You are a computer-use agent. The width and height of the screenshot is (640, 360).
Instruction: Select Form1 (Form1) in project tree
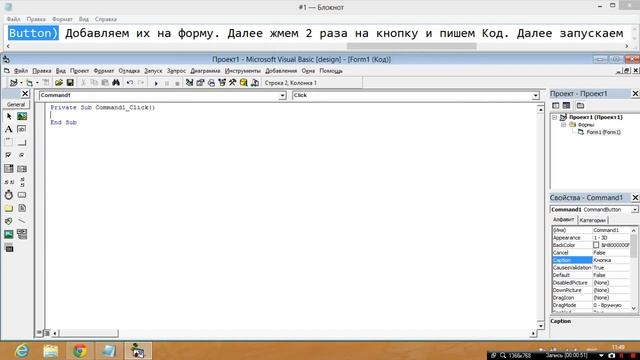pos(603,132)
